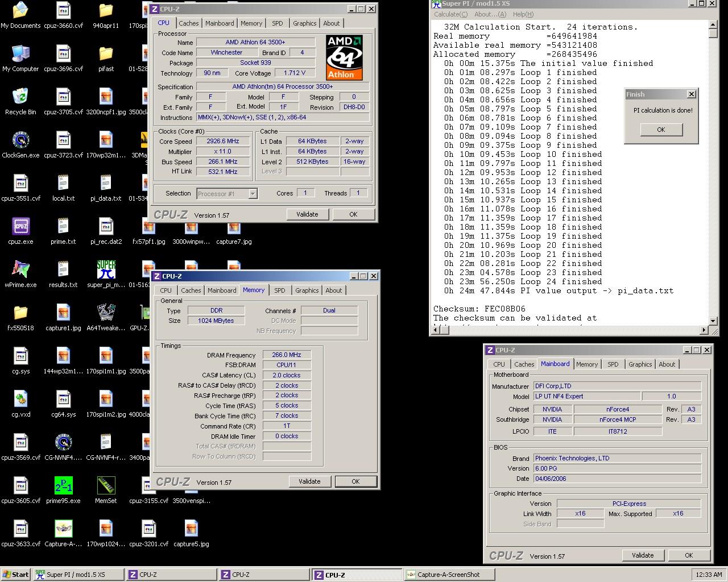
Task: Open the pi_data.txt file icon
Action: (x=106, y=188)
